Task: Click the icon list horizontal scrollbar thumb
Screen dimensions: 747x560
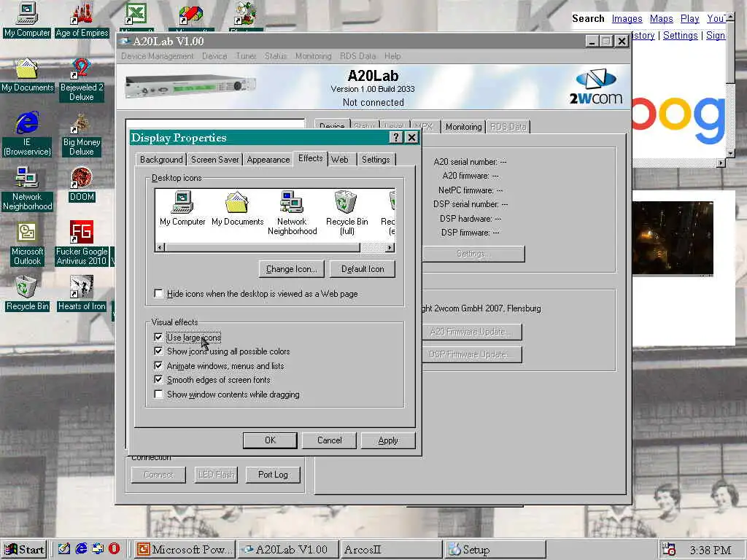Action: coord(263,248)
